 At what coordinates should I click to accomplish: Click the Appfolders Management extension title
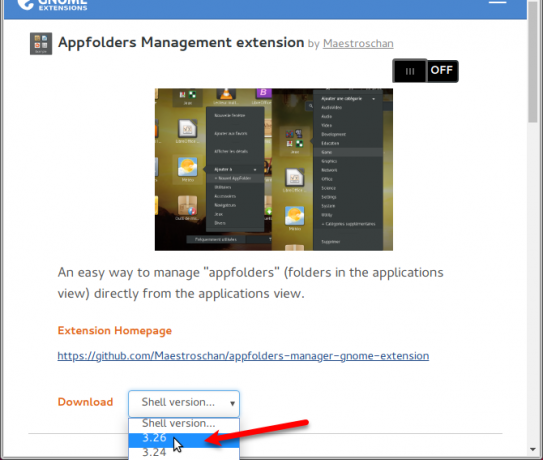181,43
